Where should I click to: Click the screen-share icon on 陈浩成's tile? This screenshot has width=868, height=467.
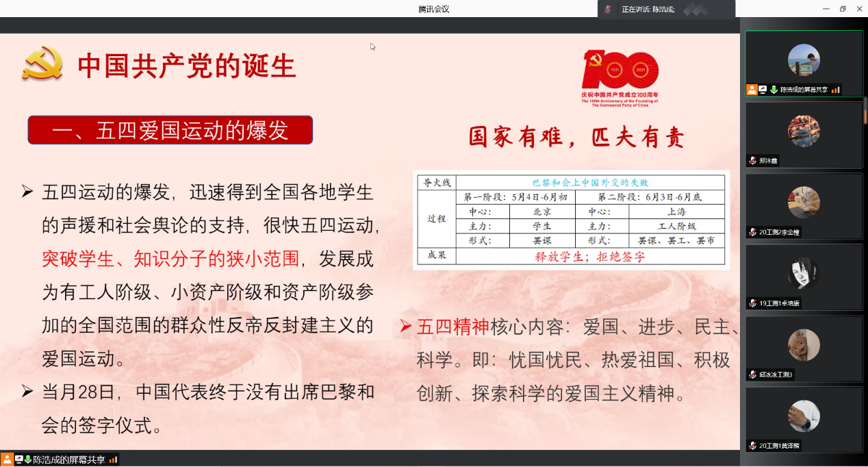point(762,90)
